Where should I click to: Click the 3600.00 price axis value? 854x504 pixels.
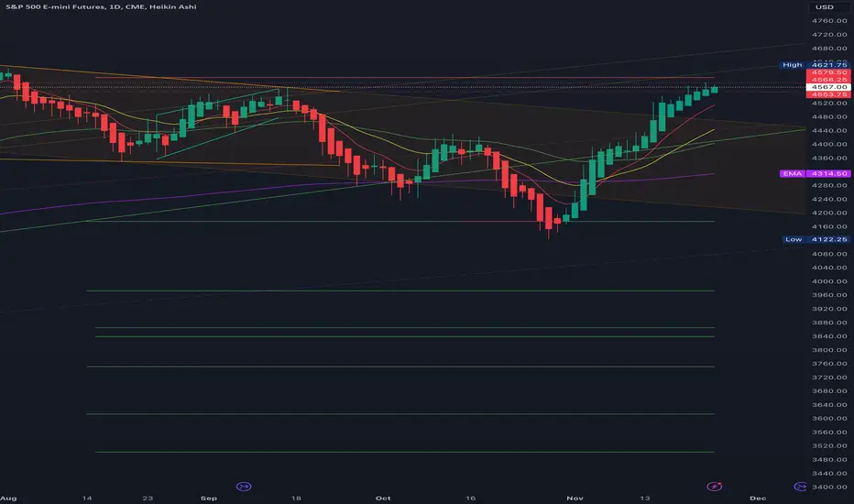pyautogui.click(x=829, y=419)
